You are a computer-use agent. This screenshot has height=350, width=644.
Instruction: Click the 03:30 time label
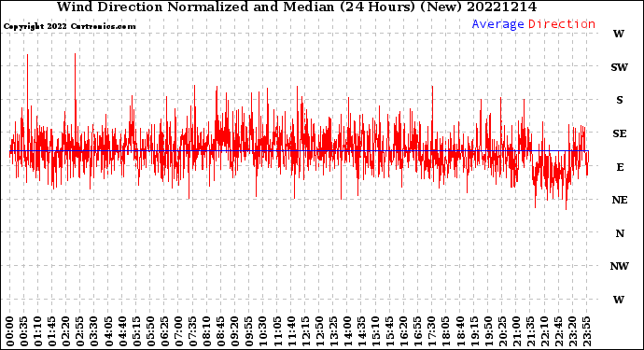(94, 331)
